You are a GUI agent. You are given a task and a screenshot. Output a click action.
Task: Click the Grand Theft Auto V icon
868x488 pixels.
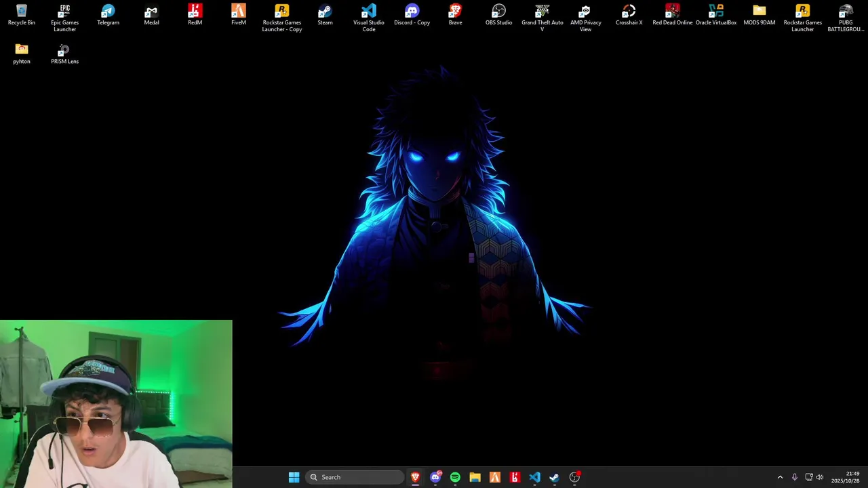[x=542, y=18]
